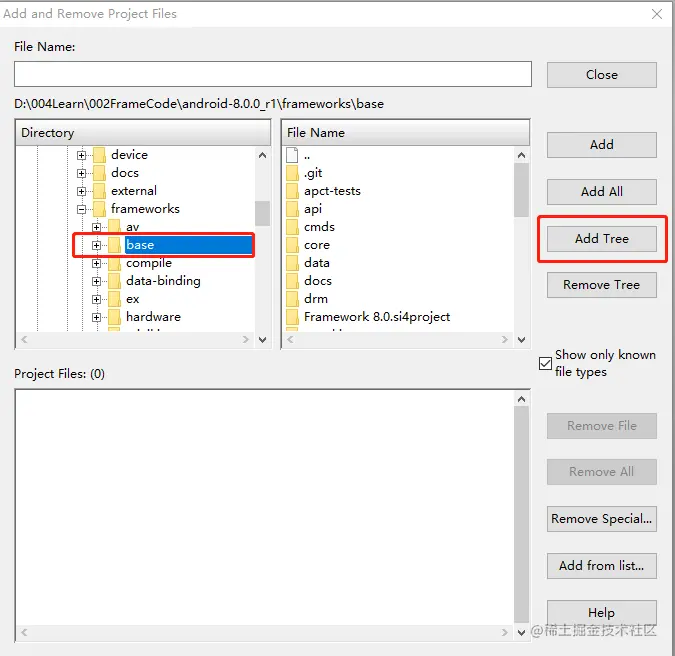The width and height of the screenshot is (675, 656).
Task: Select docs folder icon in Directory tree
Action: coord(99,173)
